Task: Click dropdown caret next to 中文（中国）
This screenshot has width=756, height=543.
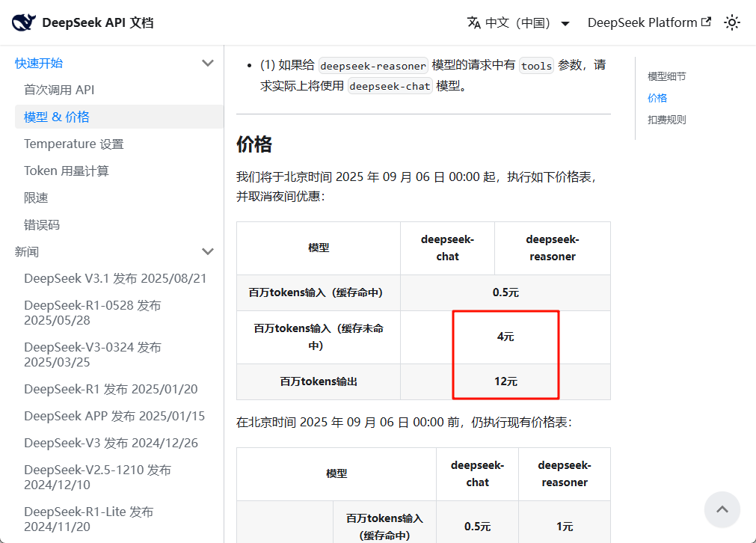Action: coord(565,24)
